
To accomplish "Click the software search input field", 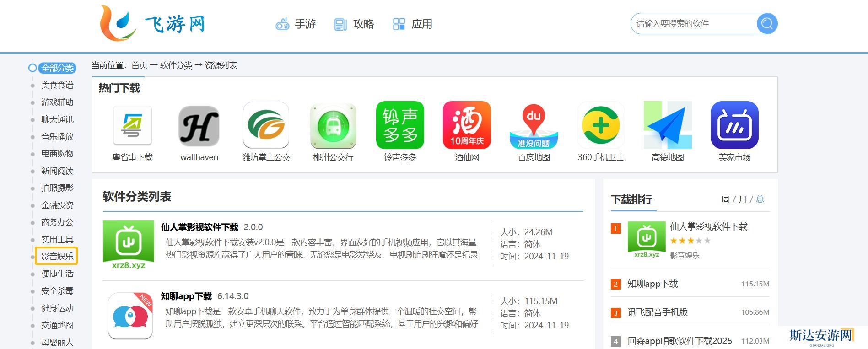I will 693,24.
